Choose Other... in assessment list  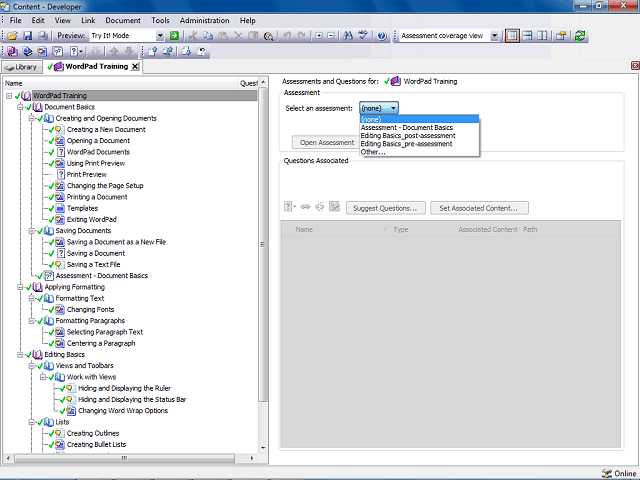coord(419,152)
